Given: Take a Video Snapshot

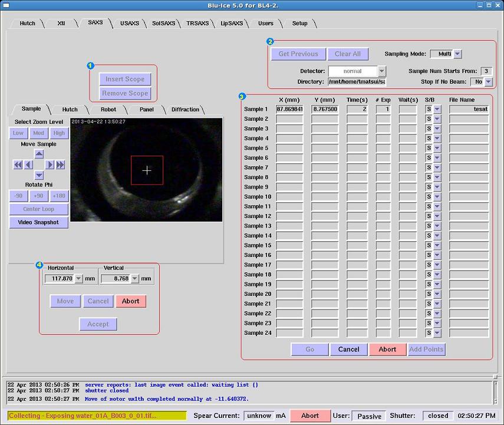Looking at the screenshot, I should pyautogui.click(x=39, y=222).
